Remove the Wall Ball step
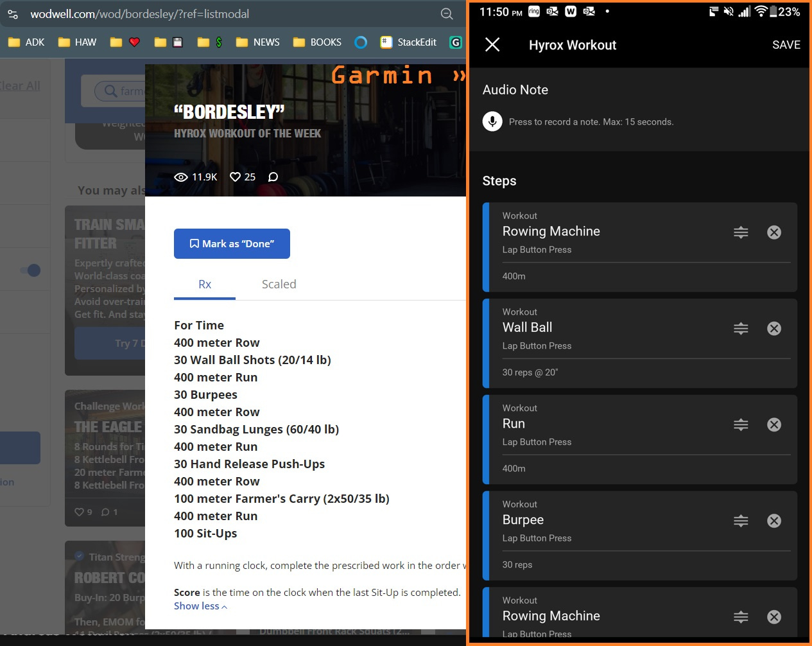Image resolution: width=812 pixels, height=646 pixels. click(x=774, y=329)
